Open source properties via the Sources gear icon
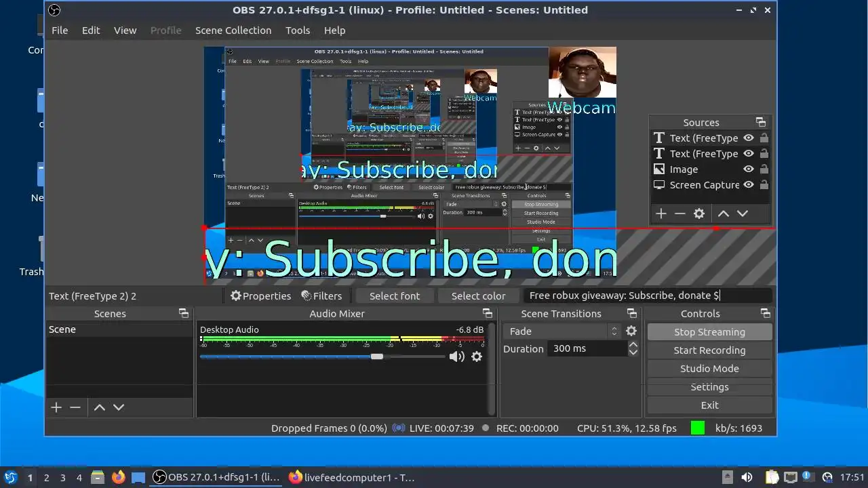The width and height of the screenshot is (868, 488). point(699,213)
